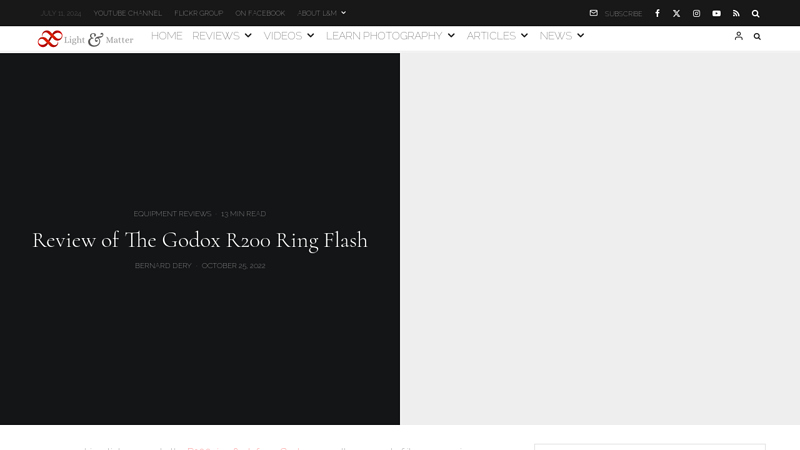Click the search icon in top black bar
The width and height of the screenshot is (800, 450).
point(756,13)
